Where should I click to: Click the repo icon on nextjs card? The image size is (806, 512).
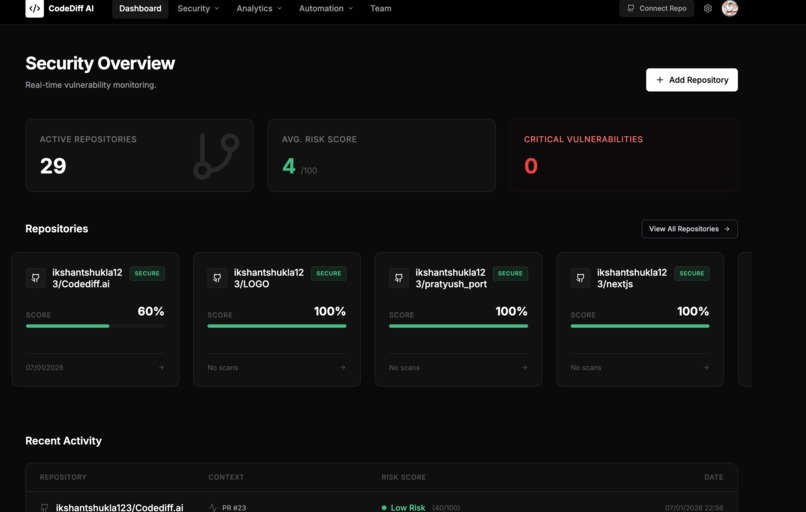pos(580,278)
